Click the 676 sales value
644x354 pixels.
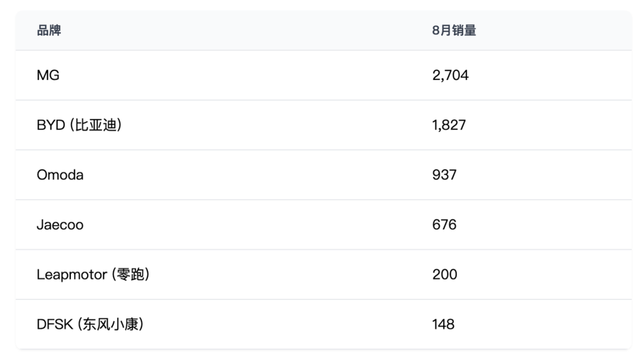pos(444,225)
